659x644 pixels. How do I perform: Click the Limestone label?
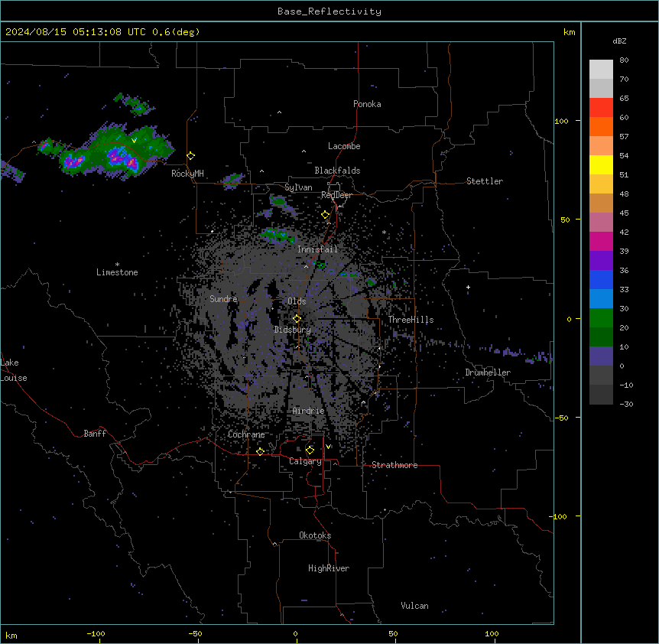117,272
